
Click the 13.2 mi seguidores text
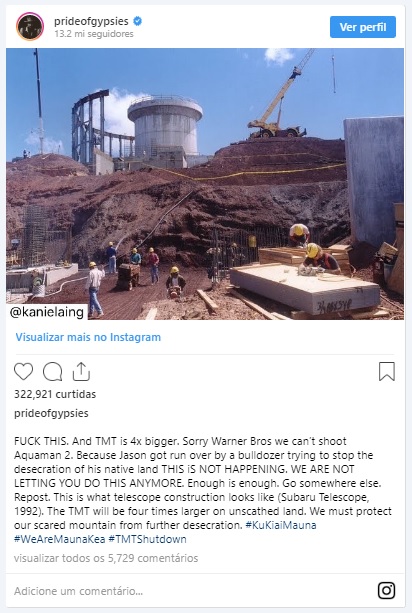94,34
